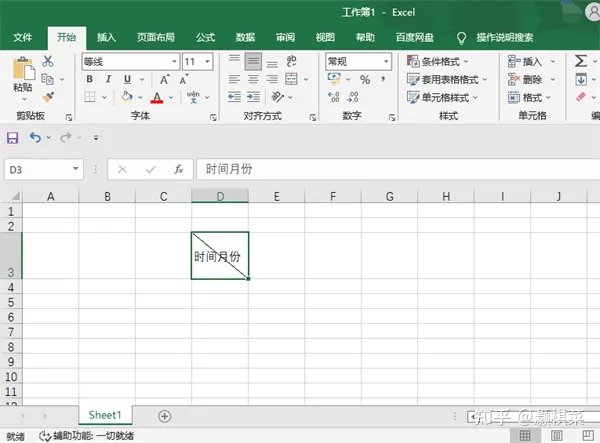Activate the Format Painter brush
This screenshot has width=600, height=443.
(x=48, y=97)
